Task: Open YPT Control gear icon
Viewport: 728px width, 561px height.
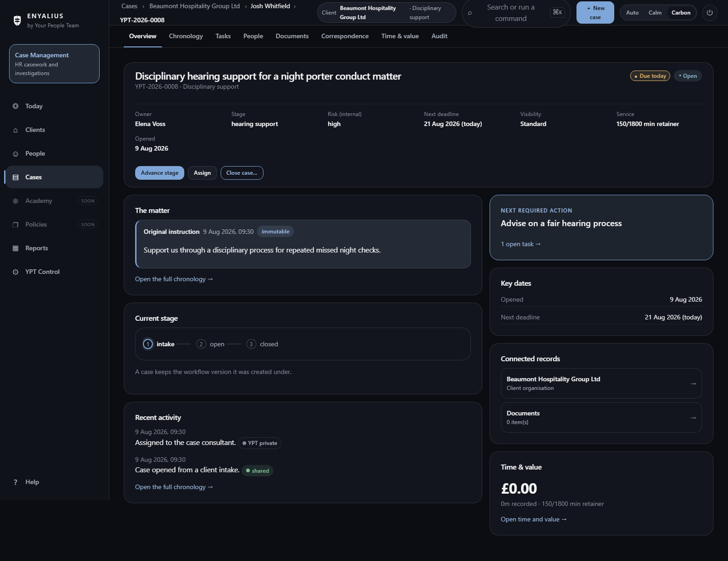Action: [x=15, y=272]
